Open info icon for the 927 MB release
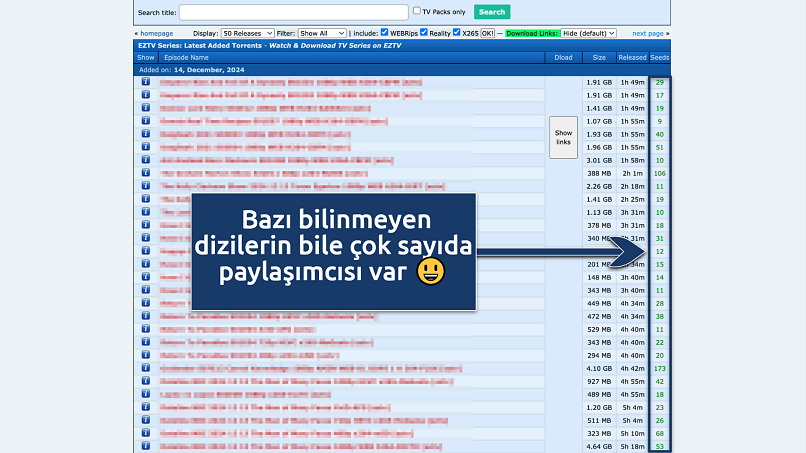The width and height of the screenshot is (806, 453). click(145, 381)
